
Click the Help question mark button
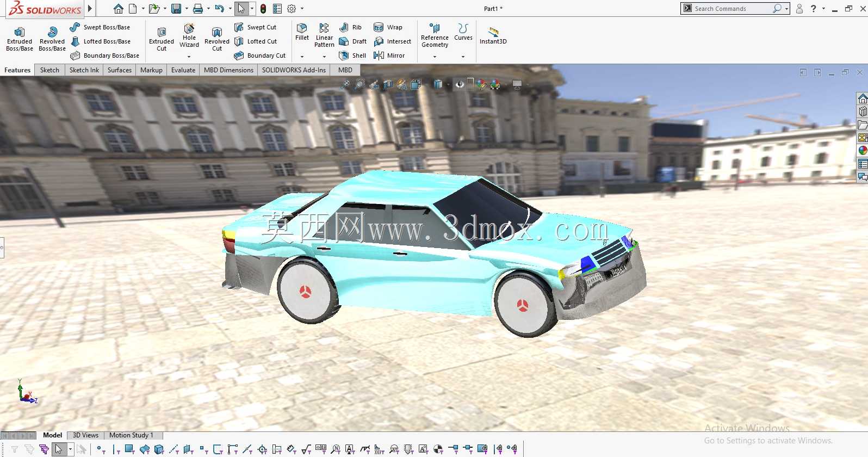814,9
